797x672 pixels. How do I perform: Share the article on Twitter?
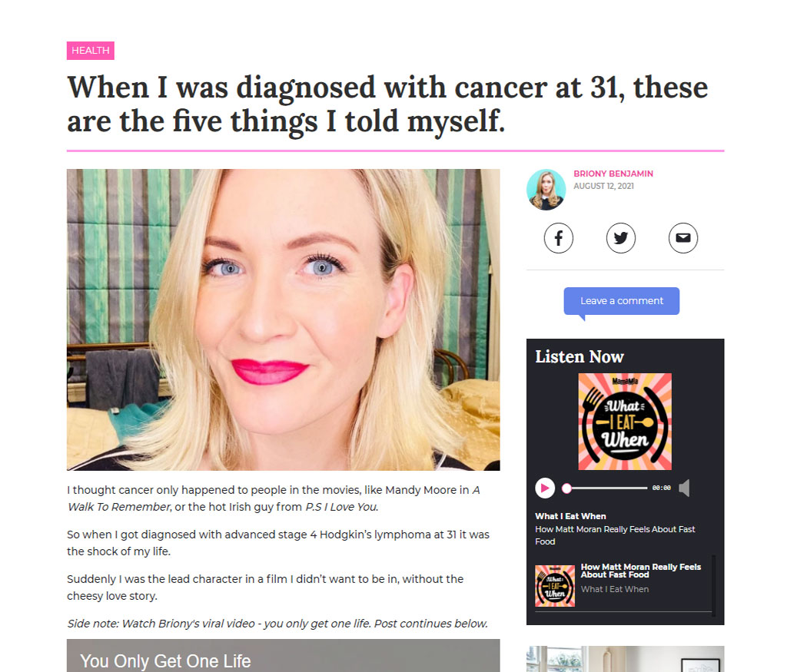click(x=621, y=238)
